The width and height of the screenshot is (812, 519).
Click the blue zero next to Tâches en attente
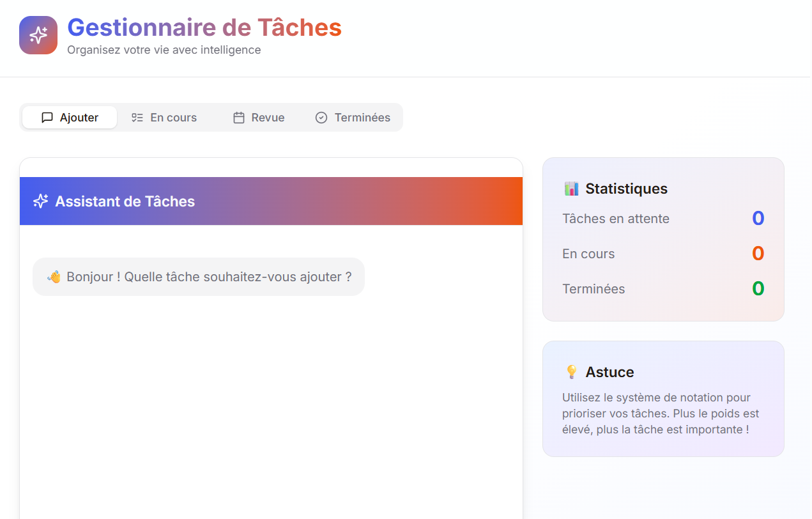pos(758,218)
